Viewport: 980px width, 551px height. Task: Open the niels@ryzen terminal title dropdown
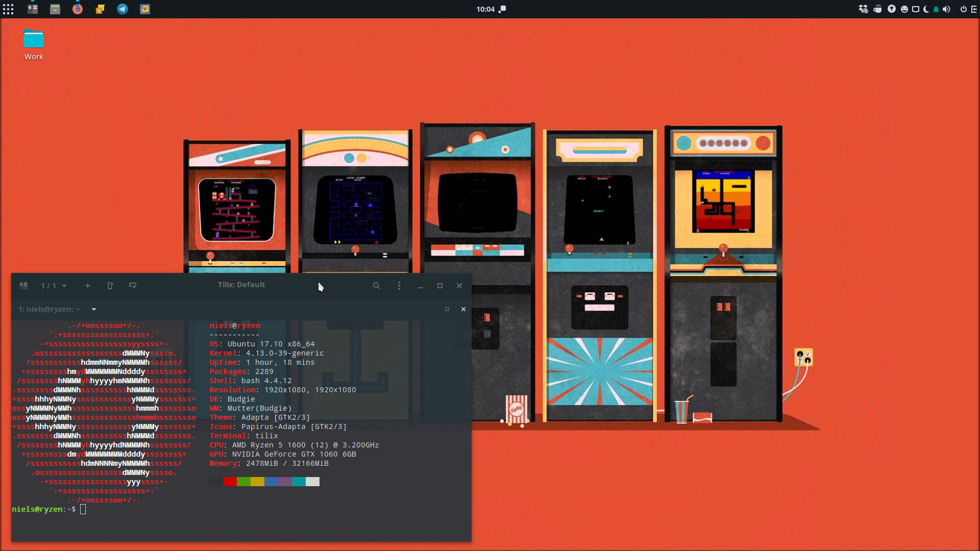click(94, 309)
